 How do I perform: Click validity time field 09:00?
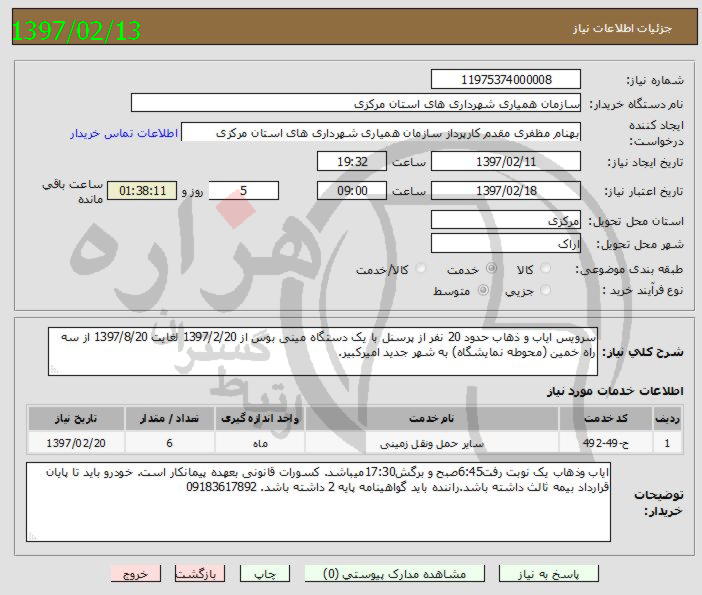[352, 190]
